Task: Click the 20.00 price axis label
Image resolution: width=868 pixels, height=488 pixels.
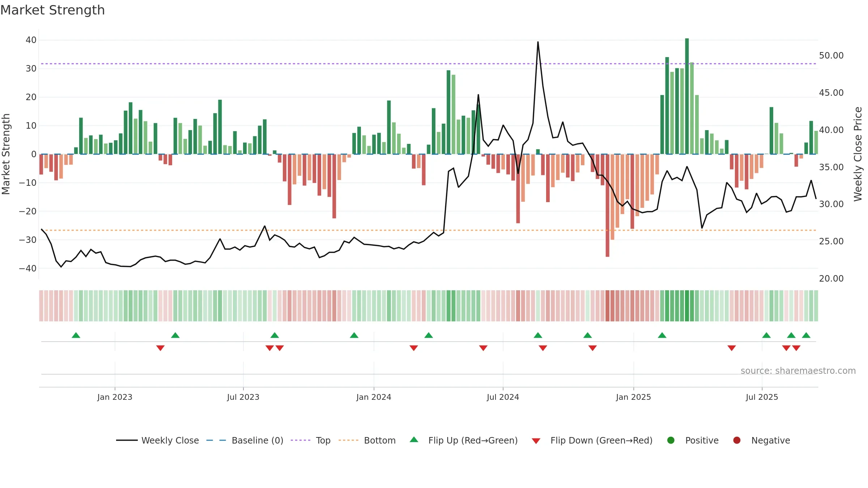Action: [831, 279]
